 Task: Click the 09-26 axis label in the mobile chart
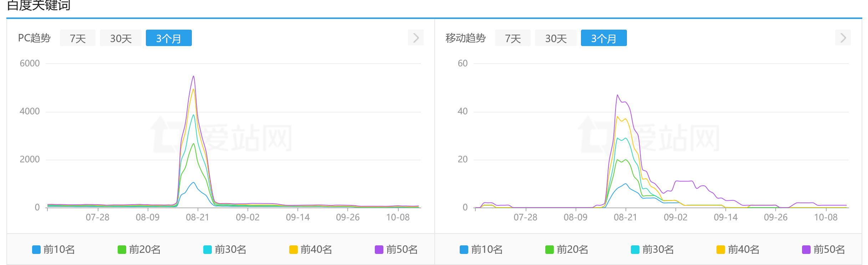tap(776, 217)
